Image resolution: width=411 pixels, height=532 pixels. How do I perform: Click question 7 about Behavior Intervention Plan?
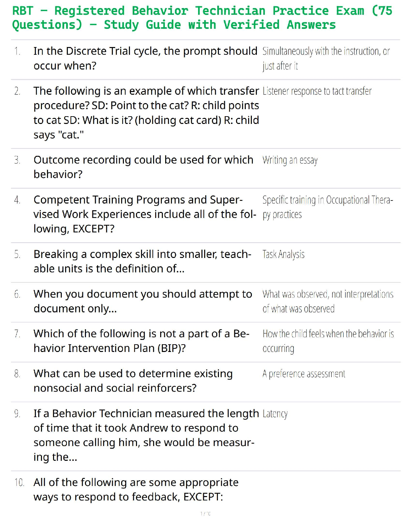(141, 341)
